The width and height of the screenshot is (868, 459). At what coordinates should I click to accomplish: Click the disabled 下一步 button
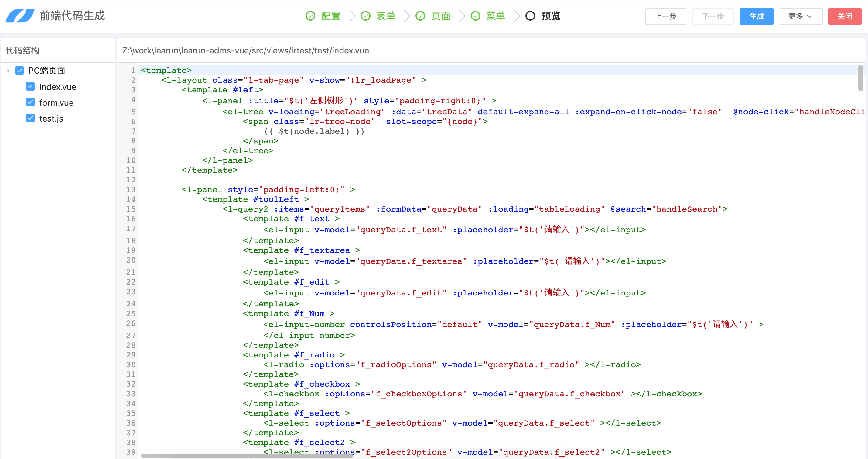(713, 16)
